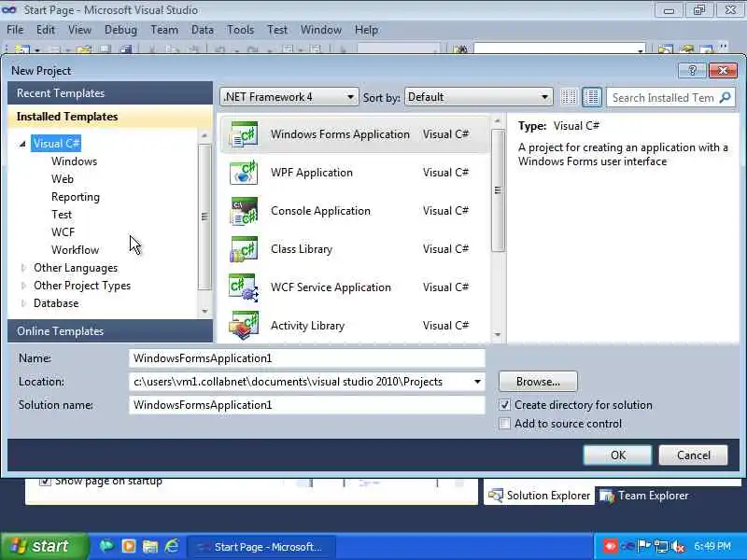Click the project Name input field
This screenshot has width=747, height=560.
[x=307, y=358]
